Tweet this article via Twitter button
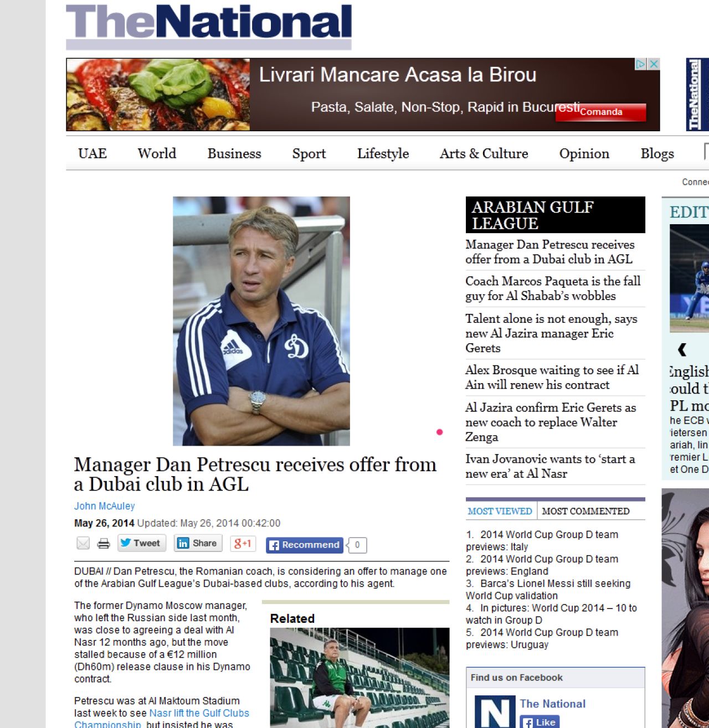This screenshot has width=709, height=728. click(x=142, y=543)
